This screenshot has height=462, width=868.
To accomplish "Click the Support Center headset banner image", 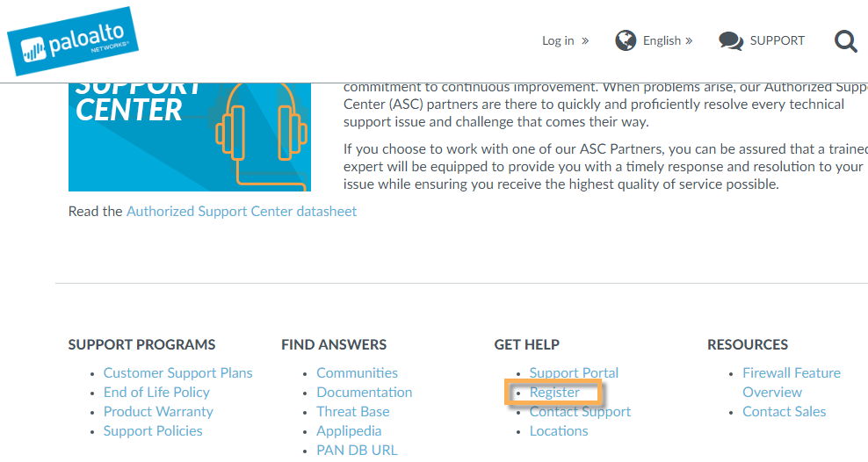I will click(x=189, y=137).
